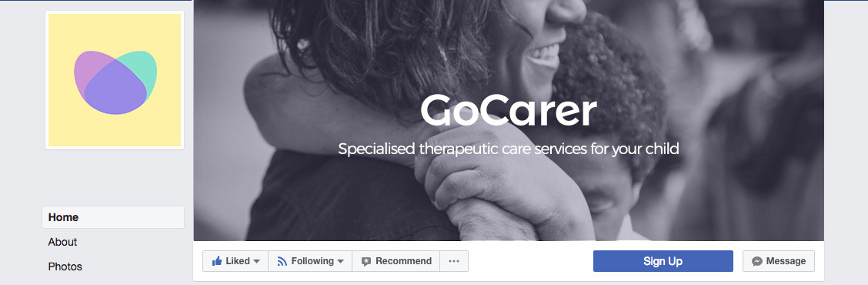
Task: Click the RSS feed icon beside Following
Action: 282,261
